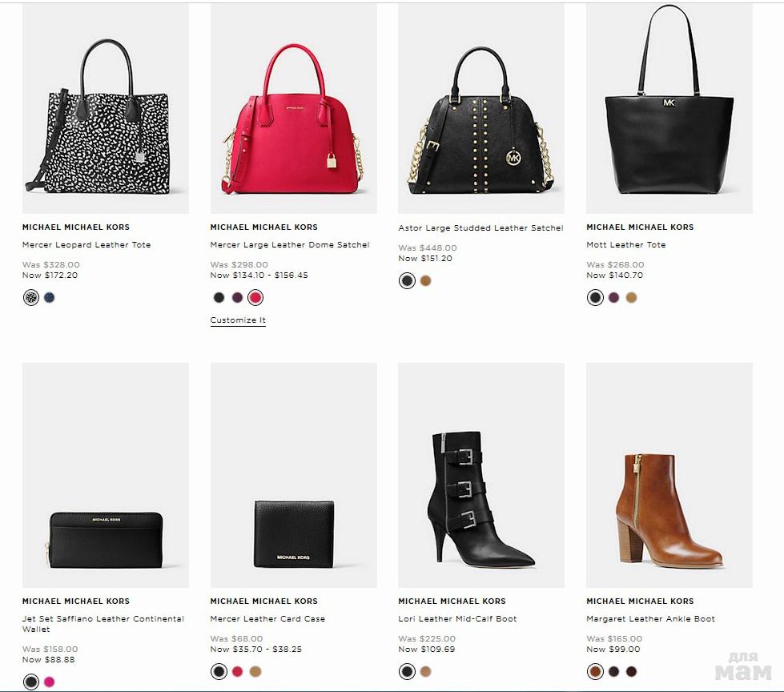Screen dimensions: 784x692
Task: Select the rightmost swatch for Margaret Ankle Boot
Action: click(631, 671)
